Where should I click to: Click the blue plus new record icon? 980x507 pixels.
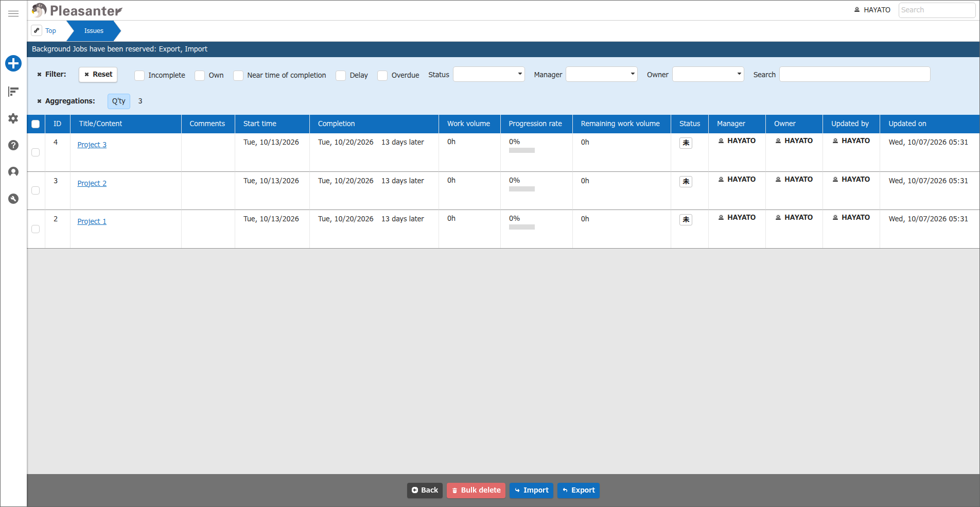pyautogui.click(x=13, y=63)
